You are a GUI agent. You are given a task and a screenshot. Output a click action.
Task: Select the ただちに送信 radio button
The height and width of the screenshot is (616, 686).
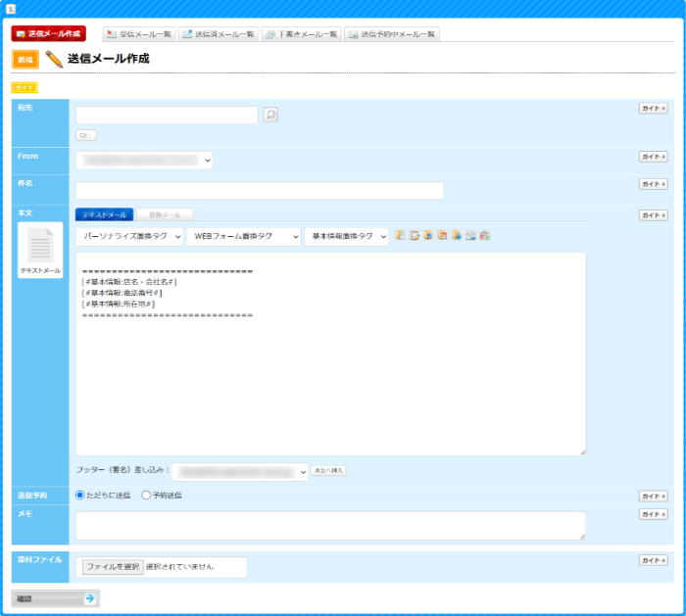pyautogui.click(x=80, y=496)
